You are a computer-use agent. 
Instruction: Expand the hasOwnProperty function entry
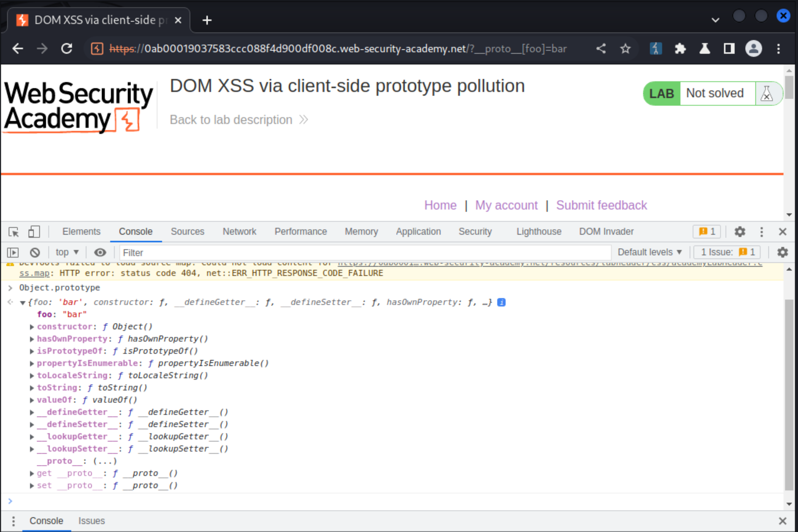tap(32, 339)
